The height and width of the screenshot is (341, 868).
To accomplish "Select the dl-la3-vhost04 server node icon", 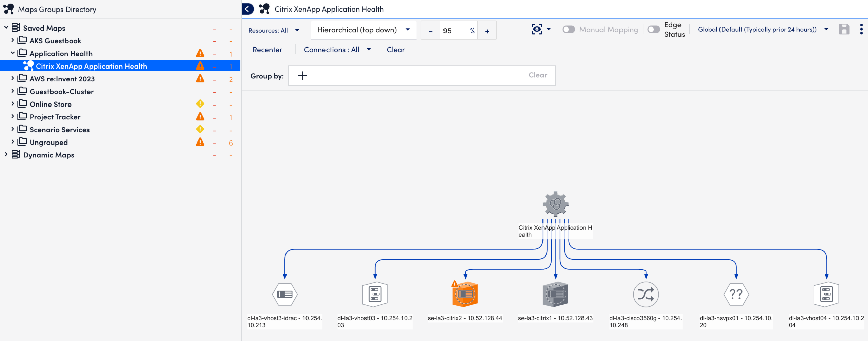I will (x=826, y=294).
